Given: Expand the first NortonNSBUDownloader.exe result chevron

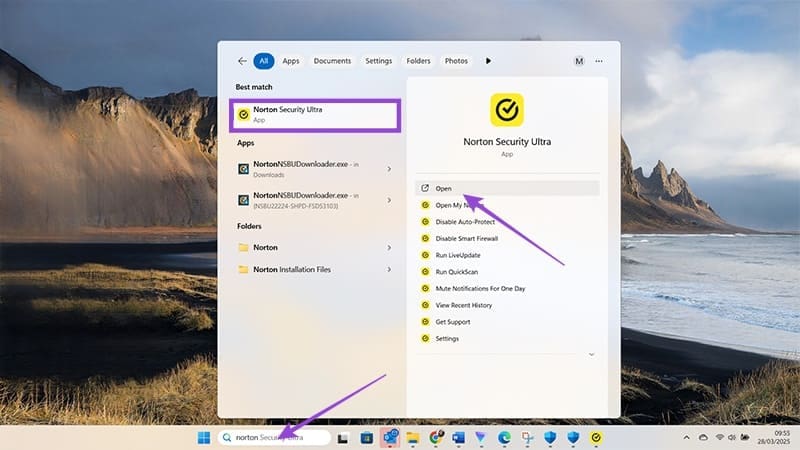Looking at the screenshot, I should (389, 169).
